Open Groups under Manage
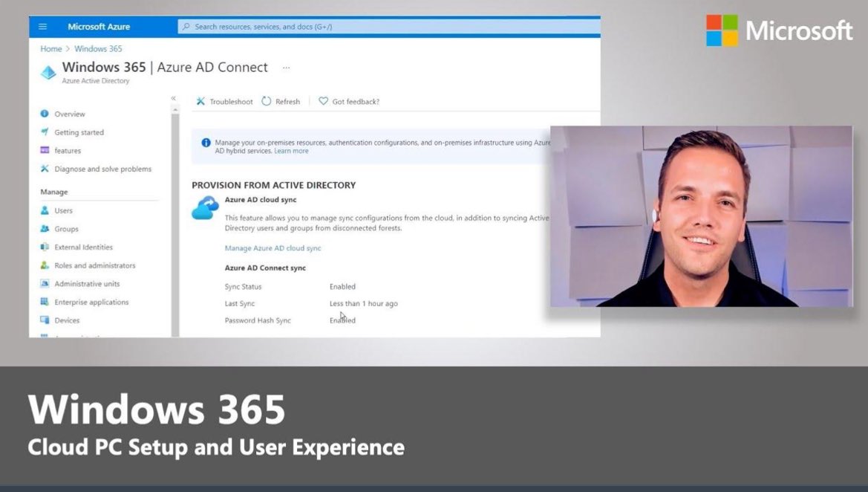Viewport: 868px width, 492px height. [x=66, y=229]
